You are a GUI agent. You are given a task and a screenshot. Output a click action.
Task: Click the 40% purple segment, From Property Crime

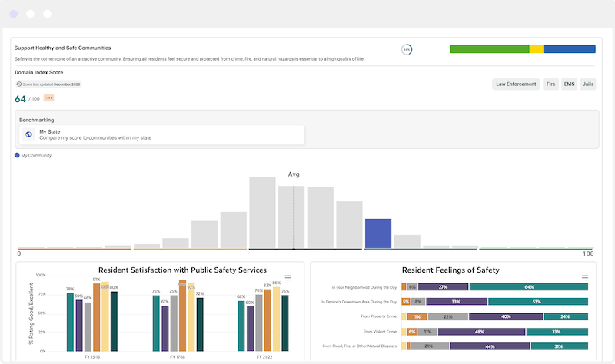click(x=506, y=316)
